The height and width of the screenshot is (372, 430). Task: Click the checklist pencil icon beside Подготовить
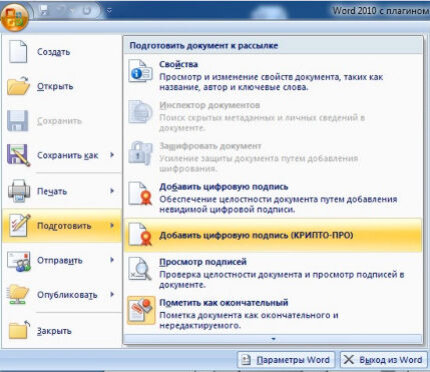[x=20, y=226]
